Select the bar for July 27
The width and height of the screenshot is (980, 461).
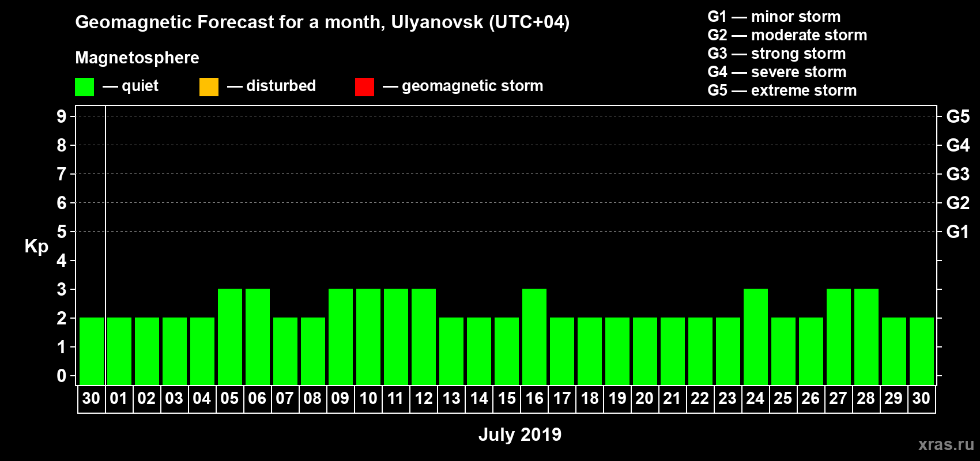pyautogui.click(x=839, y=337)
